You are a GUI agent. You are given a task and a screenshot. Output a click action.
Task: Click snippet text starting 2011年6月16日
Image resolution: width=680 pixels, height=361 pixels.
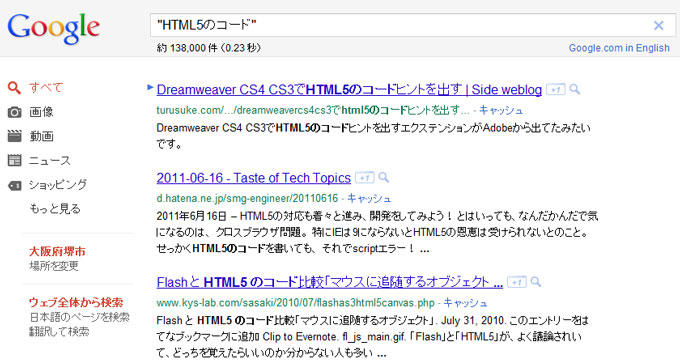coord(377,232)
